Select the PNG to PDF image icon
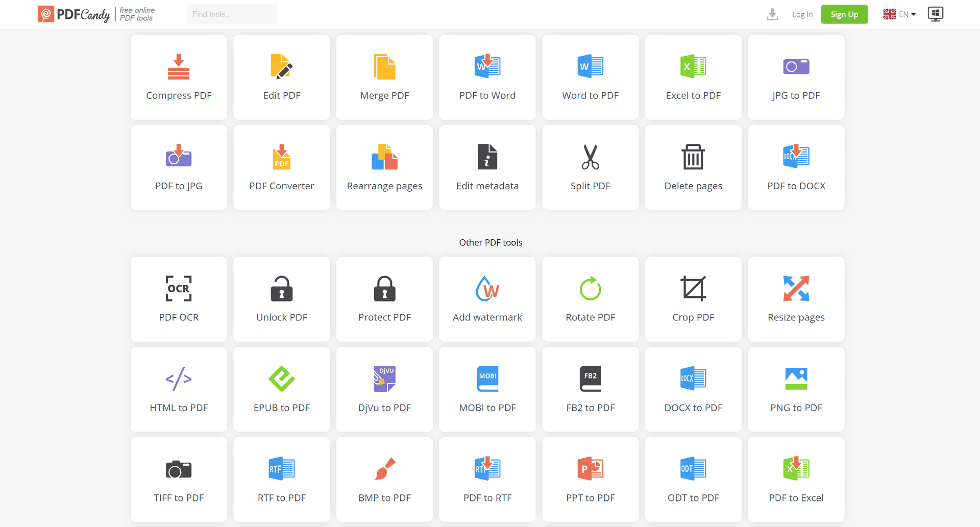 click(x=796, y=379)
